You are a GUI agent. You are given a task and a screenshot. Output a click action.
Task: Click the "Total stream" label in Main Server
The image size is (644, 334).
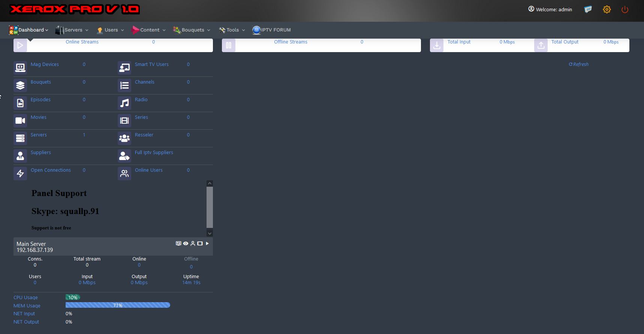click(87, 259)
